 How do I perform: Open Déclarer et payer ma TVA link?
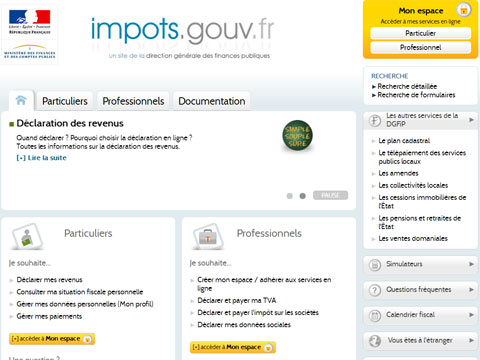coord(237,301)
